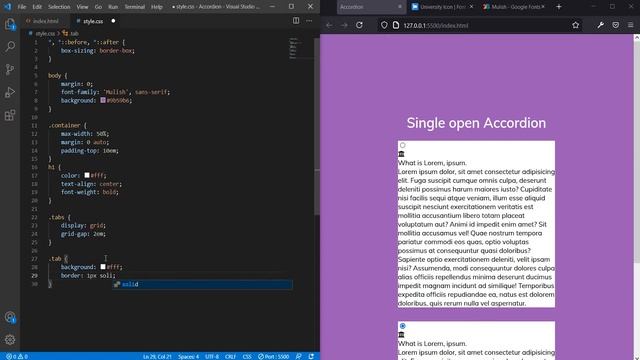The width and height of the screenshot is (640, 360).
Task: Switch to the University Icon browser tab
Action: (x=442, y=7)
